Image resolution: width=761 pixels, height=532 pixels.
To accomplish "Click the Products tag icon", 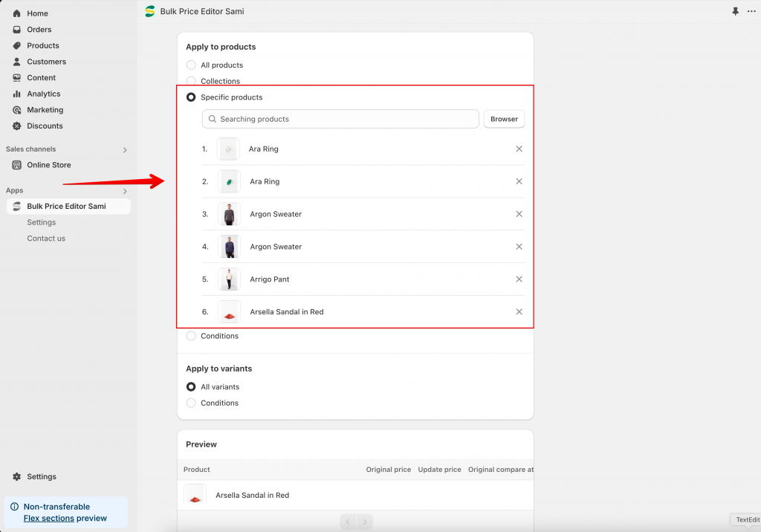I will pos(16,45).
